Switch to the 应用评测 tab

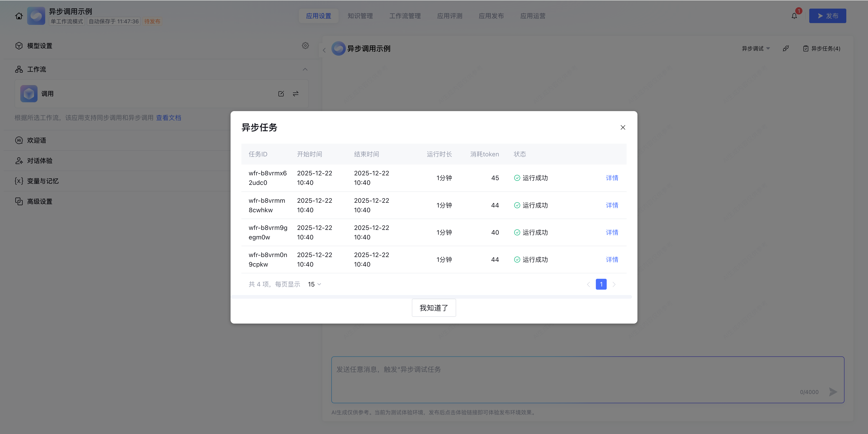450,16
